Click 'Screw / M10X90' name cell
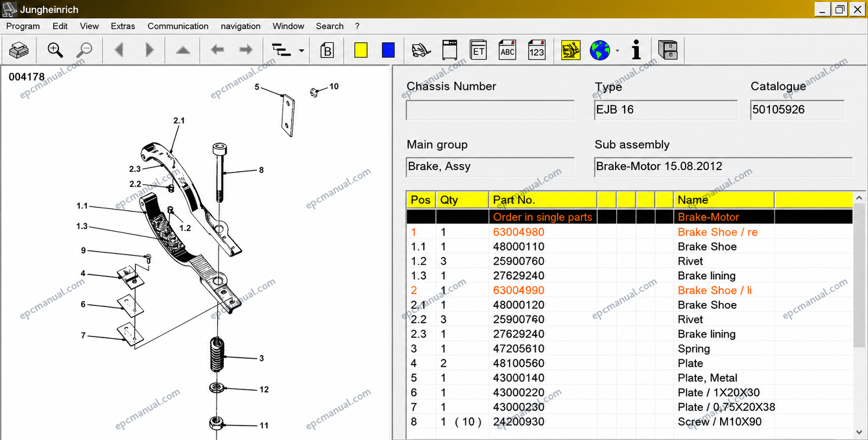Viewport: 868px width, 440px height. [x=719, y=422]
